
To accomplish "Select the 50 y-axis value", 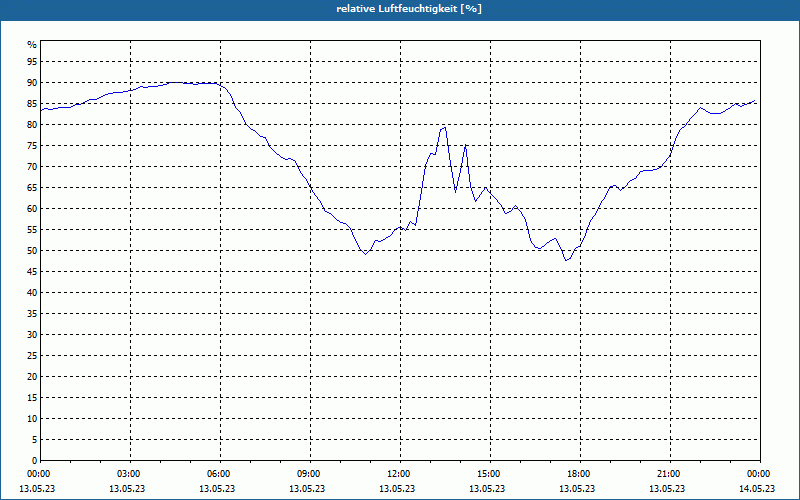I will pyautogui.click(x=32, y=251).
